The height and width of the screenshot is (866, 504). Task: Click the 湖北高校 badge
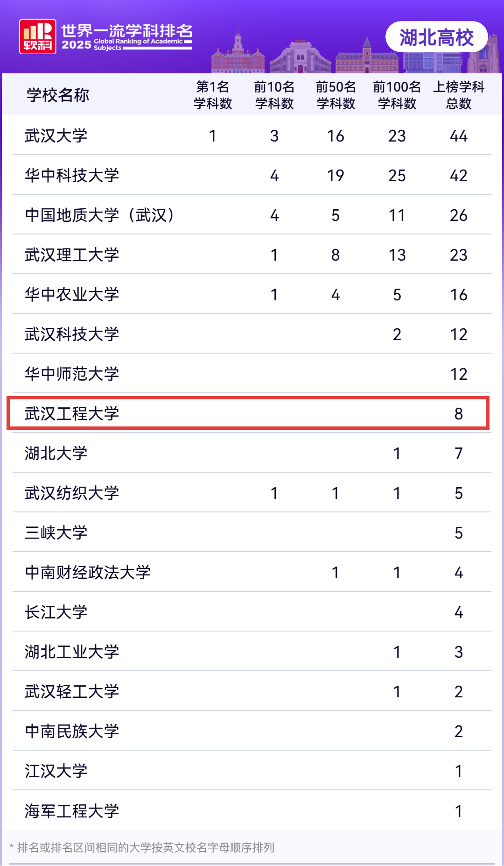pyautogui.click(x=436, y=37)
